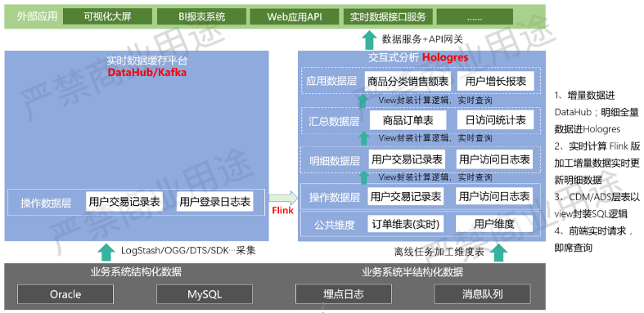
Task: Click the green arrow beside 离线任务加工维度表
Action: 499,252
